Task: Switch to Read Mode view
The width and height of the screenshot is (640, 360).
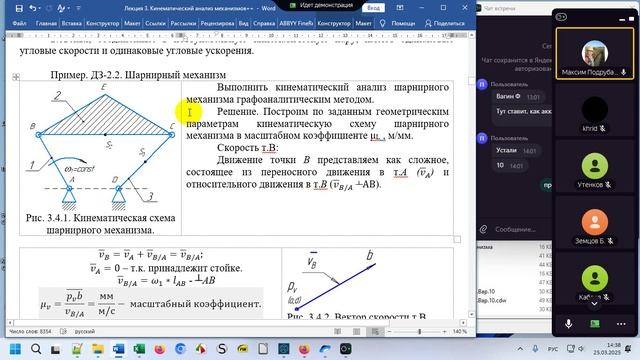Action: pos(338,331)
